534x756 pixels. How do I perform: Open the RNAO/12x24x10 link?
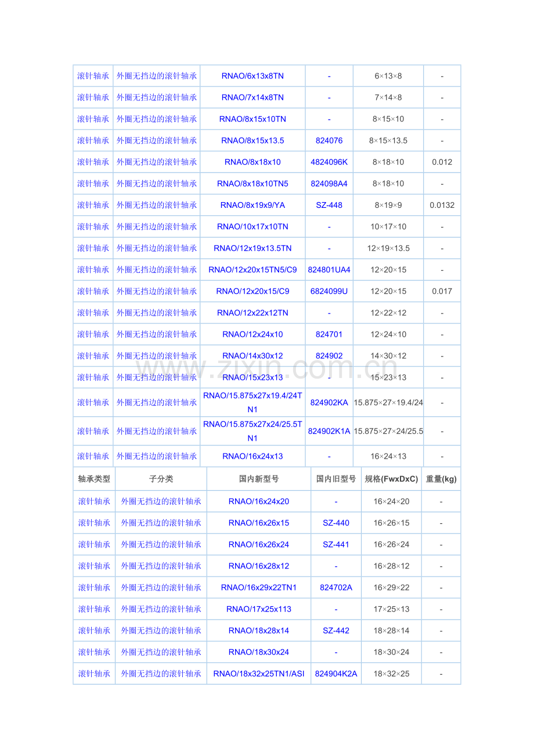tap(252, 334)
